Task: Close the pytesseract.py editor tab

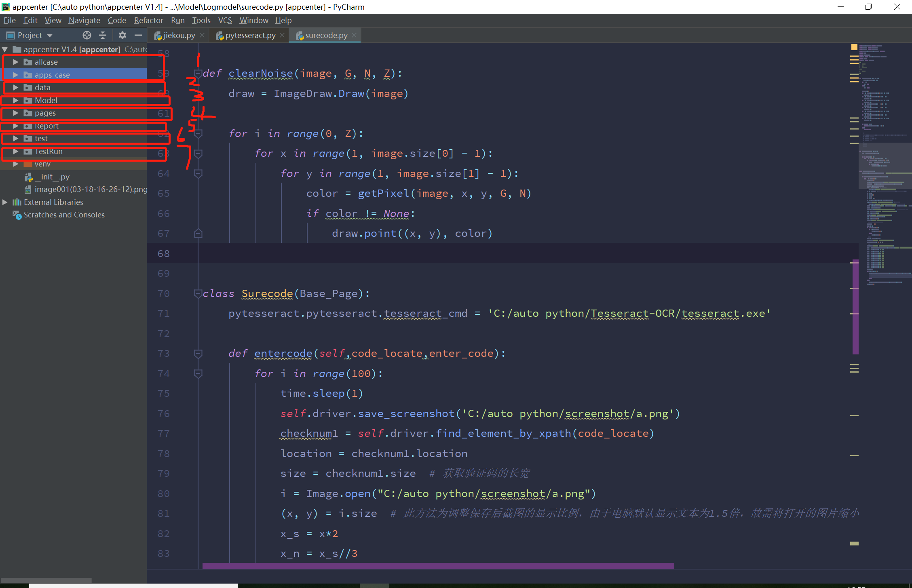Action: [282, 36]
